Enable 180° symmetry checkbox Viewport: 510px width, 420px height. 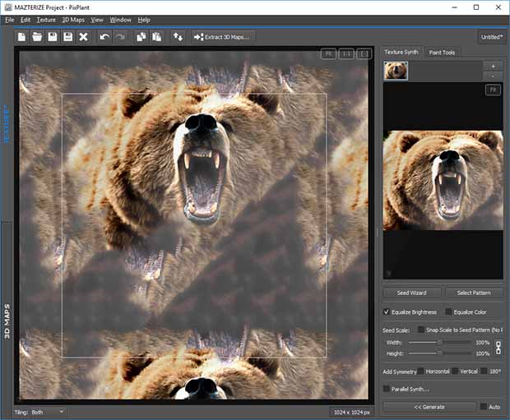coord(484,371)
